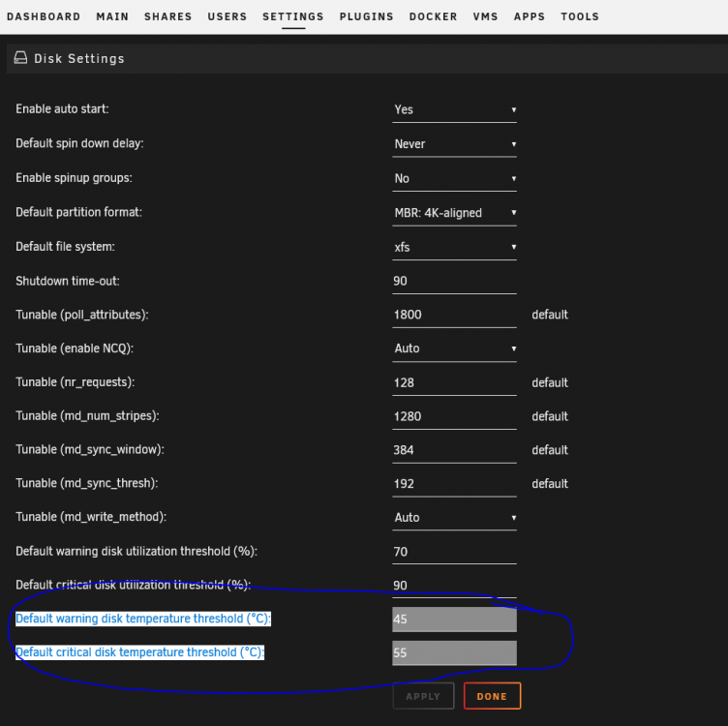Click the Shutdown time-out label

68,281
